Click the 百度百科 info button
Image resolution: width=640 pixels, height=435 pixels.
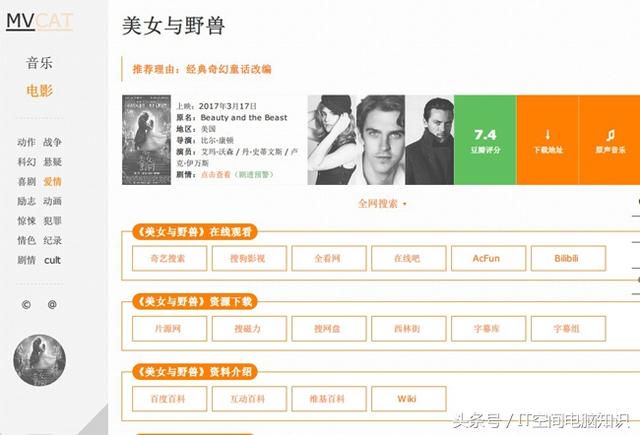coord(169,399)
